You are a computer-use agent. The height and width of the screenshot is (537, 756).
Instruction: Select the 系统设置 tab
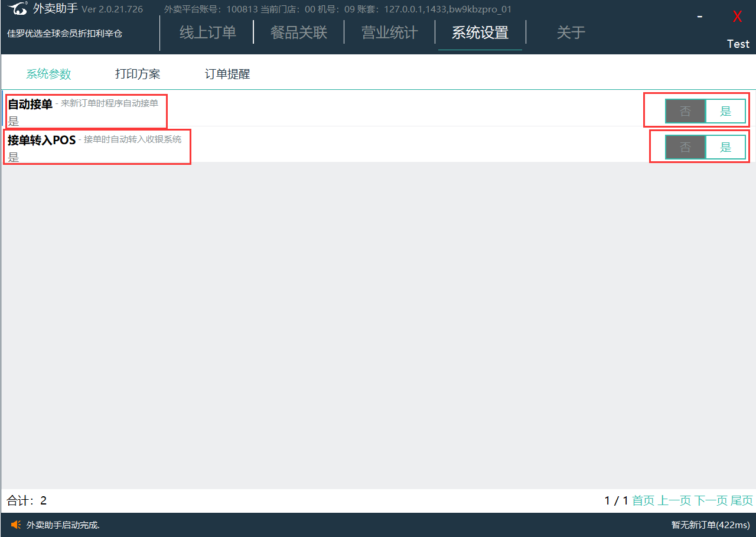click(x=480, y=32)
